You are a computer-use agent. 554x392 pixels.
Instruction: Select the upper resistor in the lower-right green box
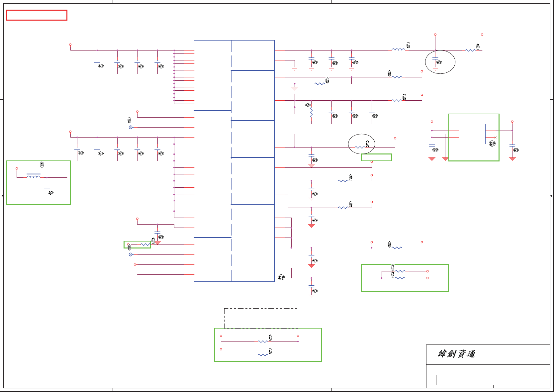coord(400,271)
